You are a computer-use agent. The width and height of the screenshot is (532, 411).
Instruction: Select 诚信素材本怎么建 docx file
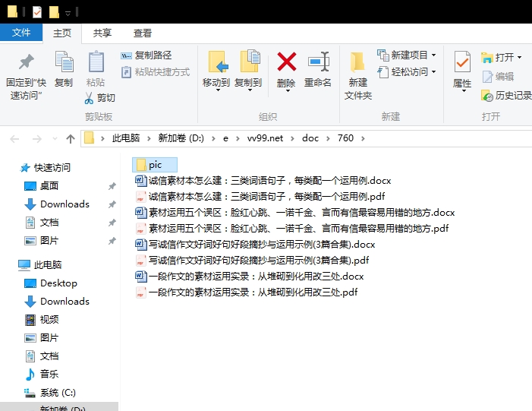pos(263,181)
